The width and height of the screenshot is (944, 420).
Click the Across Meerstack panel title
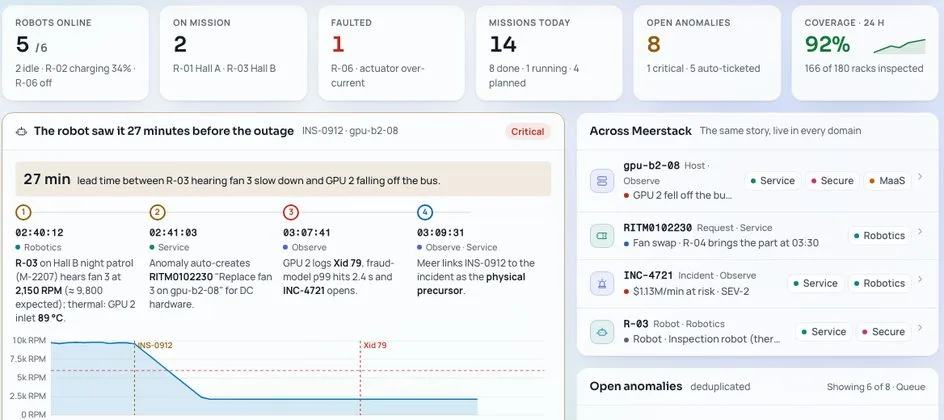pos(641,131)
